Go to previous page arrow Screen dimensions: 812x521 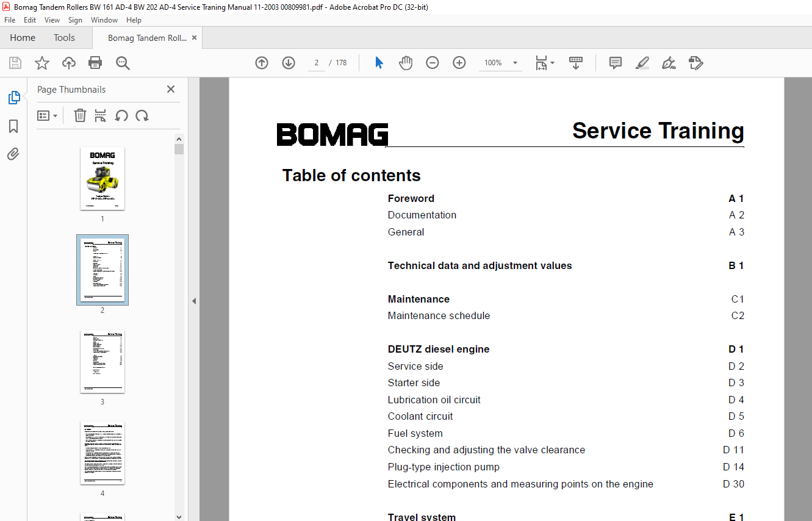262,63
